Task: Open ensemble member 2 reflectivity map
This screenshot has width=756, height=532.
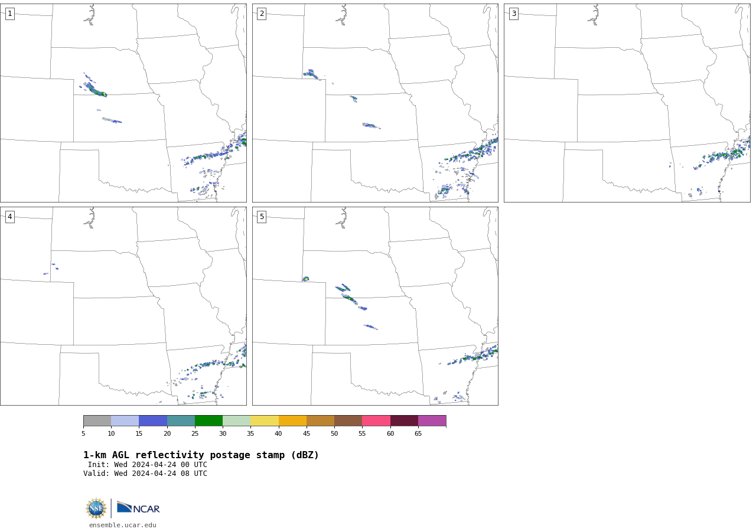Action: point(375,103)
